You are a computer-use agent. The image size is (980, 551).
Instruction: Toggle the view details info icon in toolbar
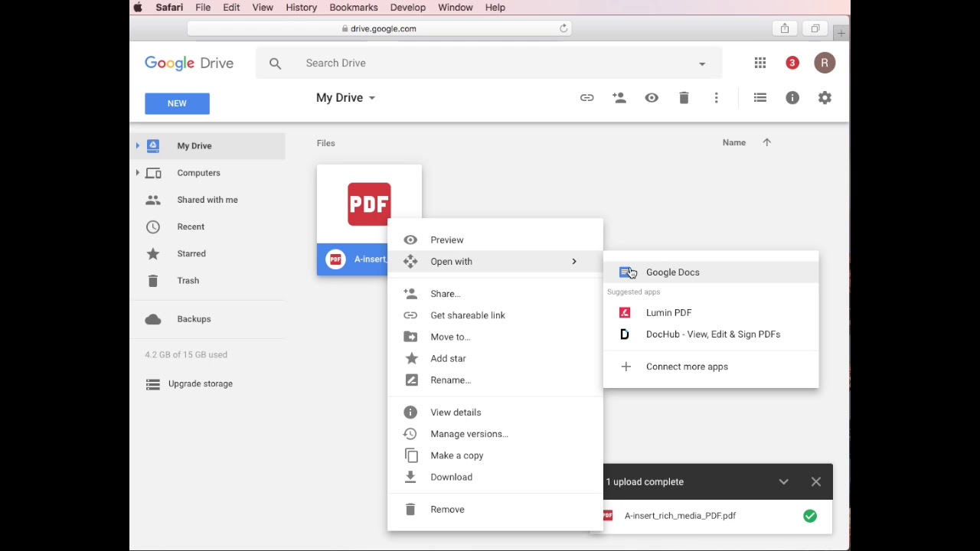[x=792, y=98]
